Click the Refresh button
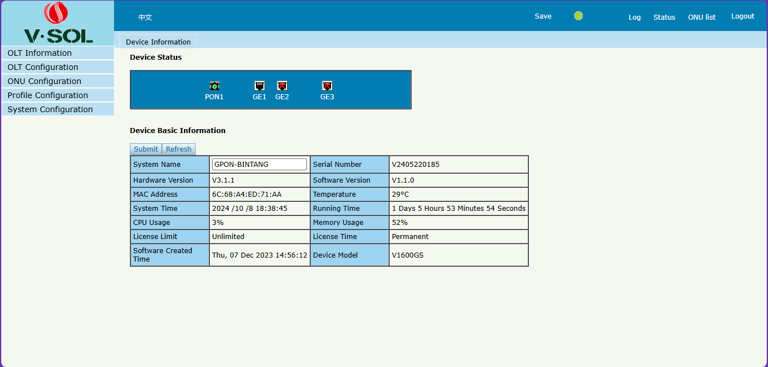This screenshot has width=768, height=367. click(179, 149)
